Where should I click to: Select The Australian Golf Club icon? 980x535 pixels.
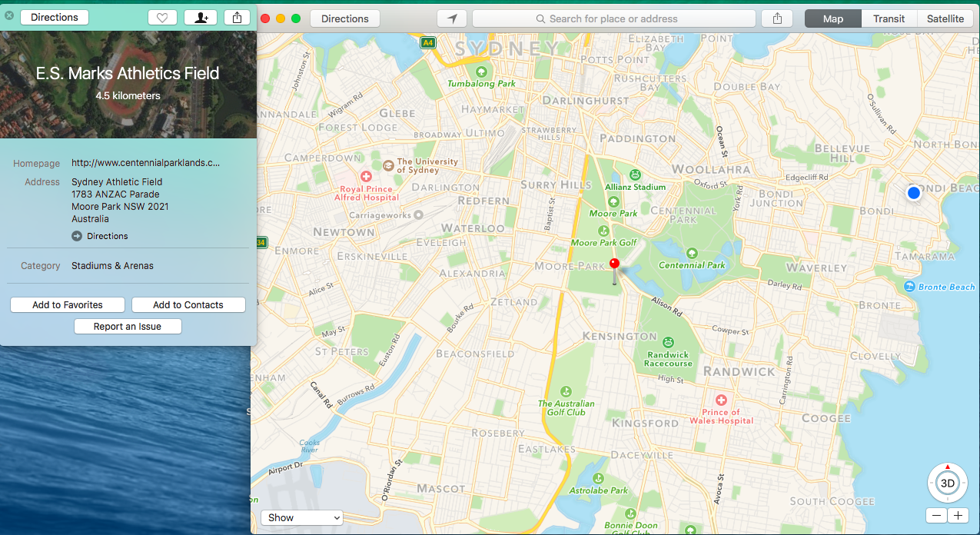point(566,391)
